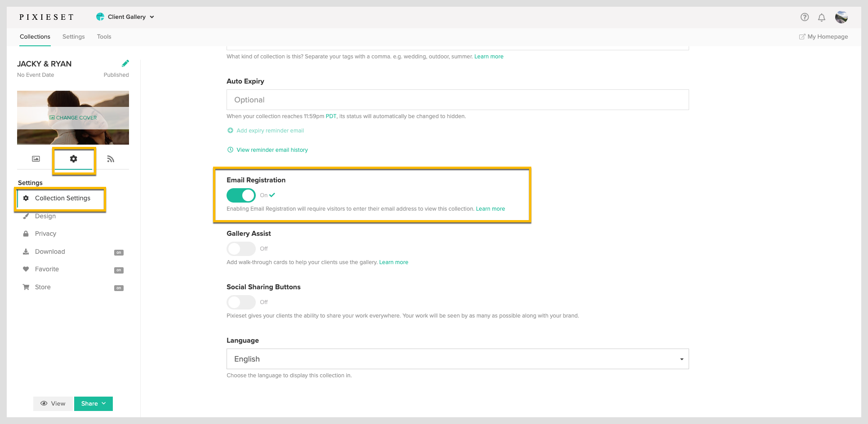Screen dimensions: 868x424
Task: Switch to the Tools tab
Action: pyautogui.click(x=104, y=37)
